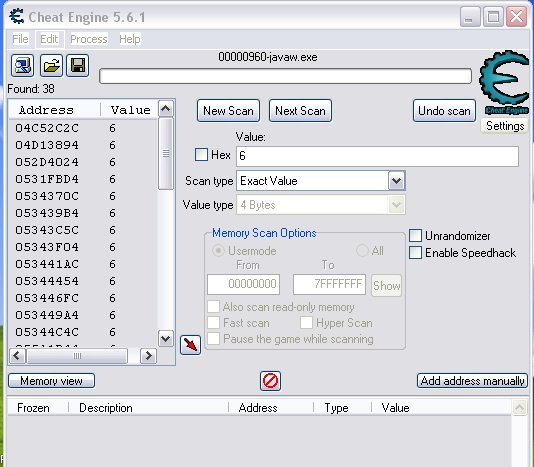Select address 052D4024 in results

pos(47,162)
